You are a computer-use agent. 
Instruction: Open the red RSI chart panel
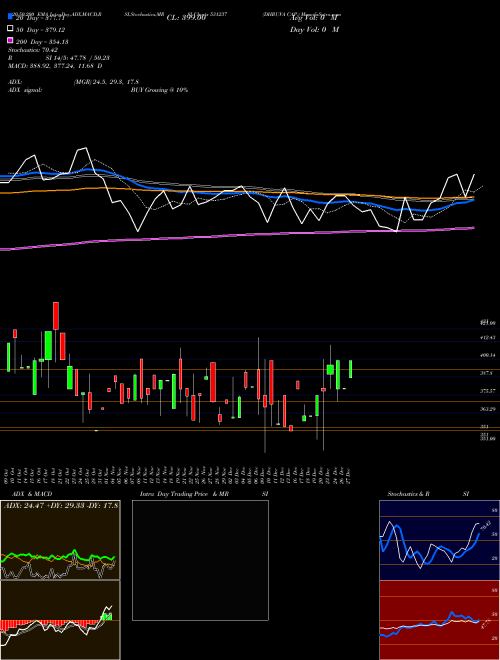click(439, 620)
